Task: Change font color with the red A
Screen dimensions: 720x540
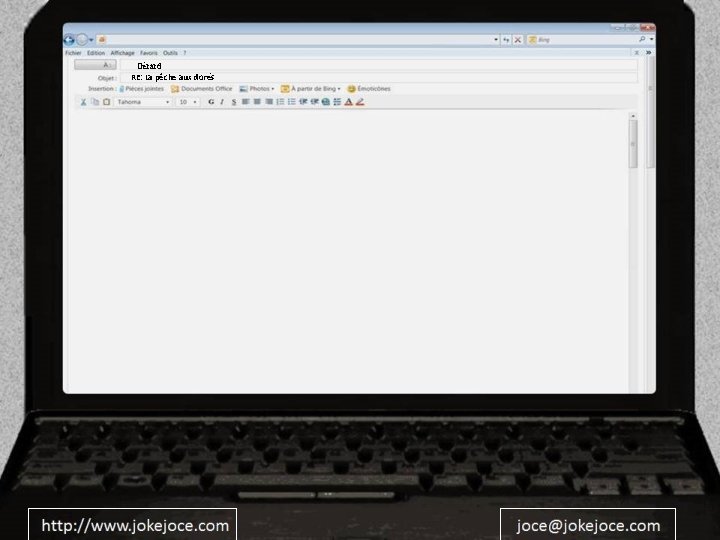Action: [349, 102]
